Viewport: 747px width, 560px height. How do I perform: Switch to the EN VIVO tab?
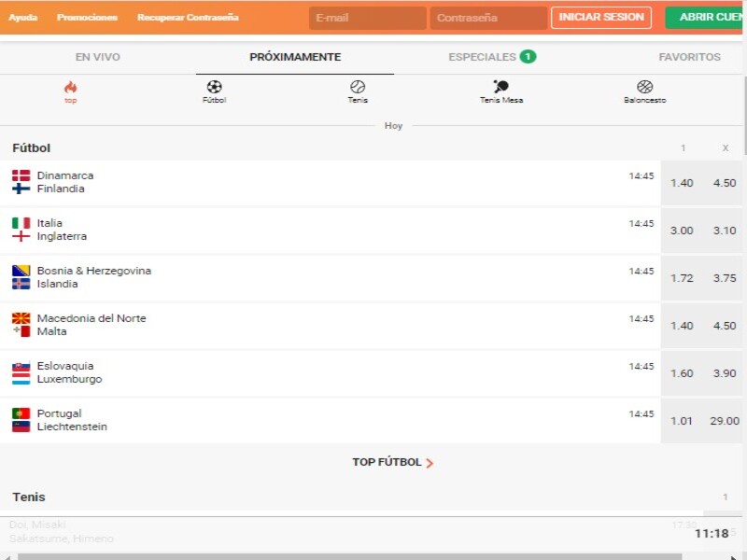[x=97, y=57]
